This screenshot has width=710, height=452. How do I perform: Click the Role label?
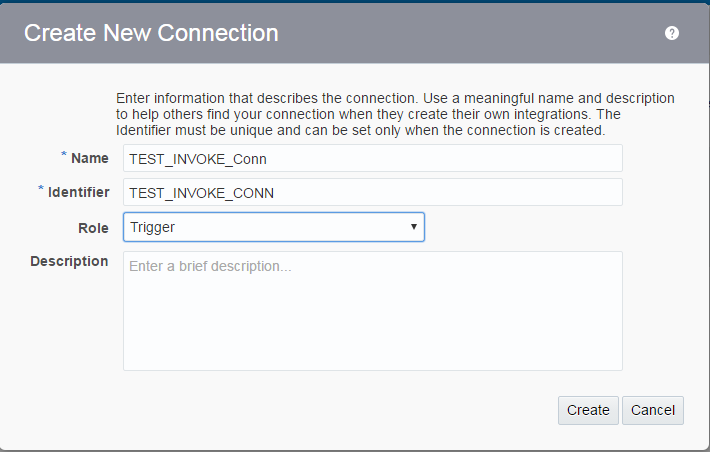93,227
